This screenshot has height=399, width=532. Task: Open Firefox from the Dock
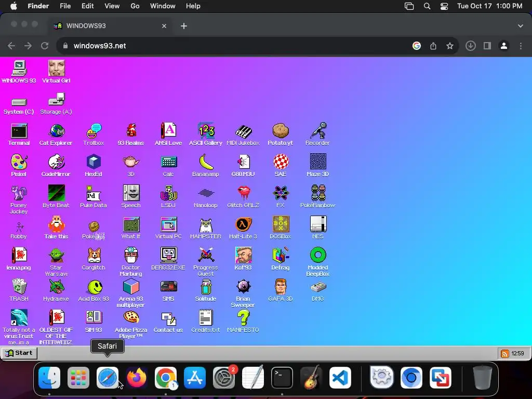point(137,378)
